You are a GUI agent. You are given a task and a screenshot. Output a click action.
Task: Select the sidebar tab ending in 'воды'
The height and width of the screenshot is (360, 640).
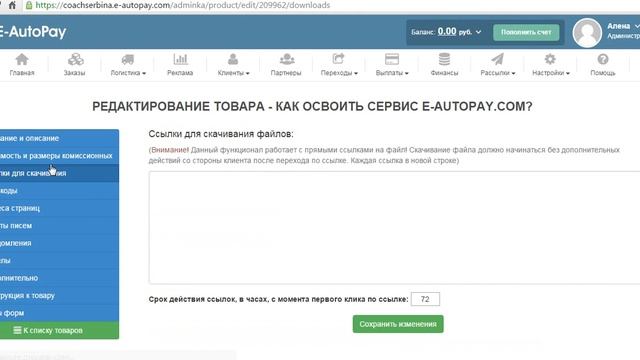pos(59,191)
